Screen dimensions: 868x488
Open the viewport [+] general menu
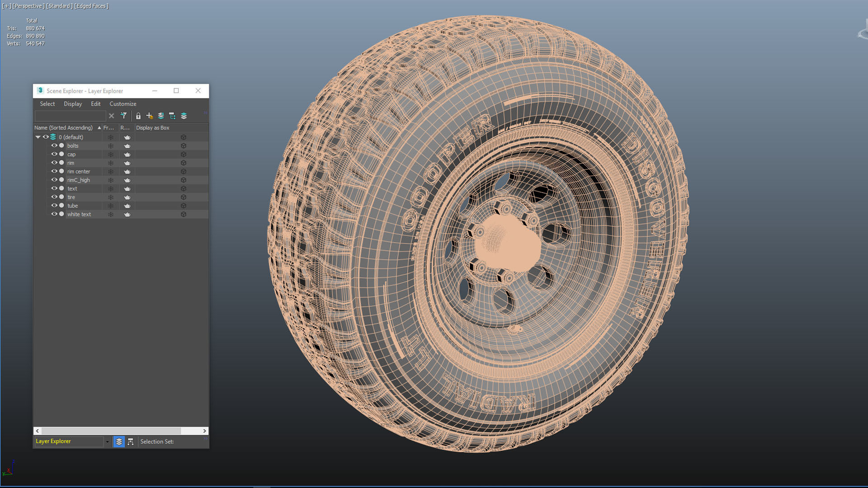(x=6, y=6)
